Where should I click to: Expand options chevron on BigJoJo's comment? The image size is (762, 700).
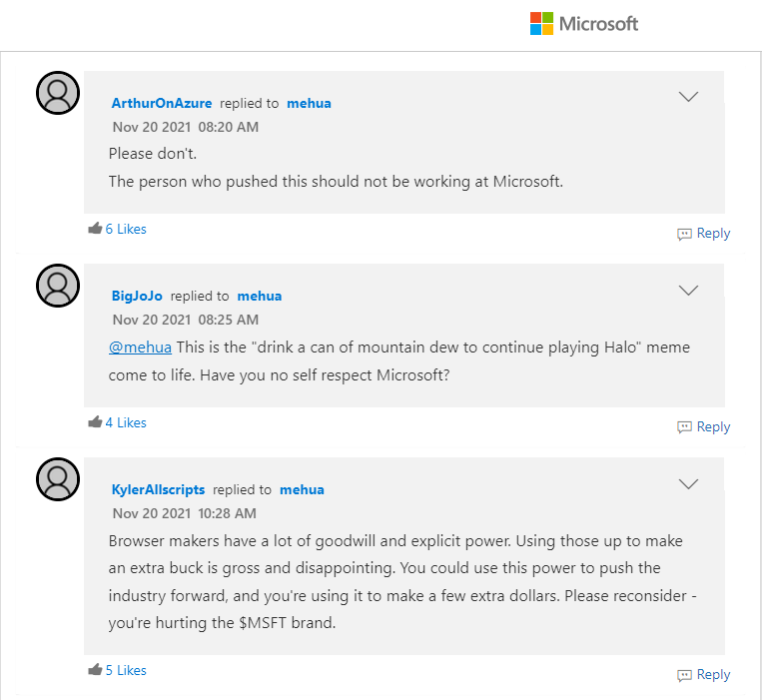(x=688, y=291)
